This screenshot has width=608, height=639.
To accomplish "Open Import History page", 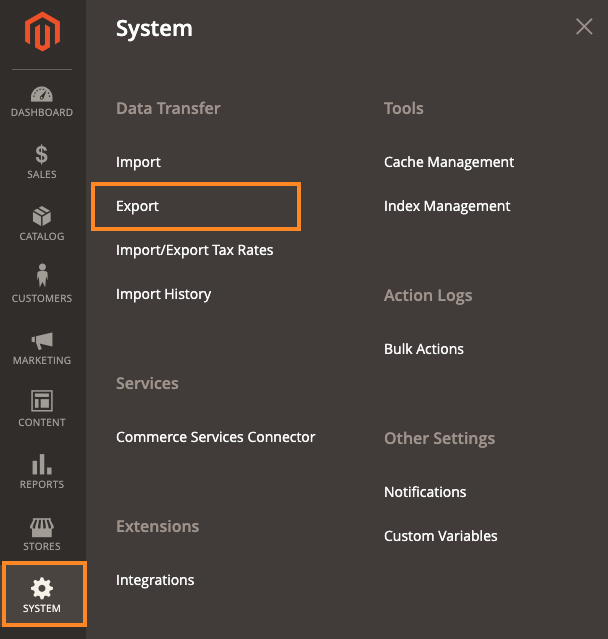I will click(x=163, y=294).
